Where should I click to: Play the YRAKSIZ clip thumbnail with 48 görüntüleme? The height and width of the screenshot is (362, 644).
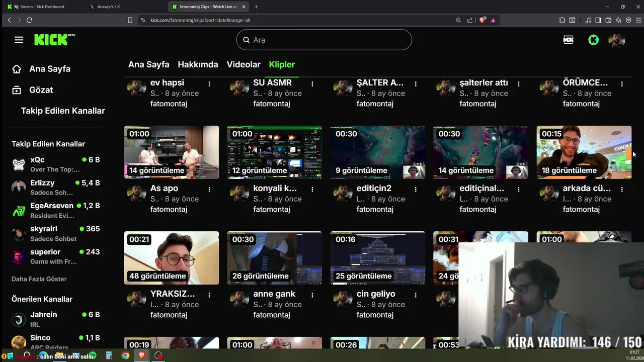point(172,258)
